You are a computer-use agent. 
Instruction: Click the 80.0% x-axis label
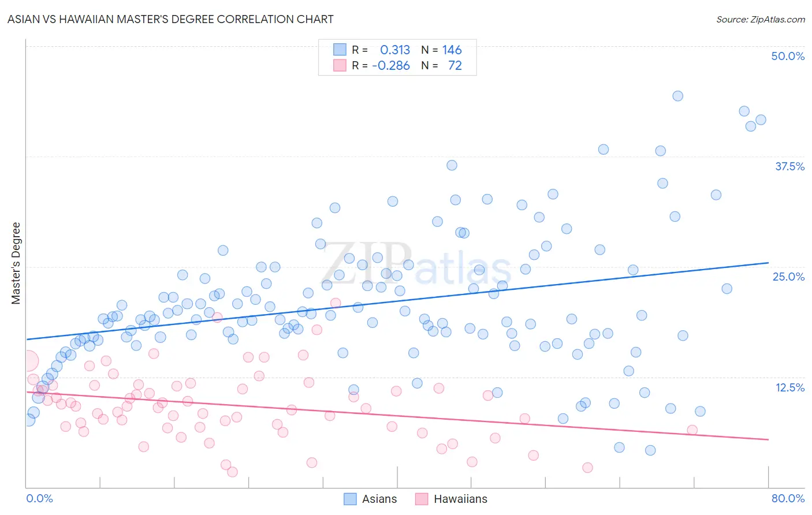point(788,498)
